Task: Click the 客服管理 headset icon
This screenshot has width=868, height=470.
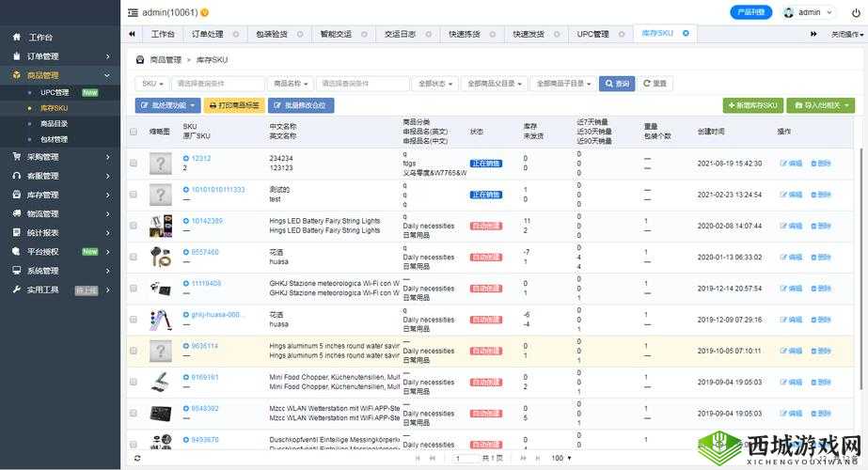Action: click(x=17, y=176)
